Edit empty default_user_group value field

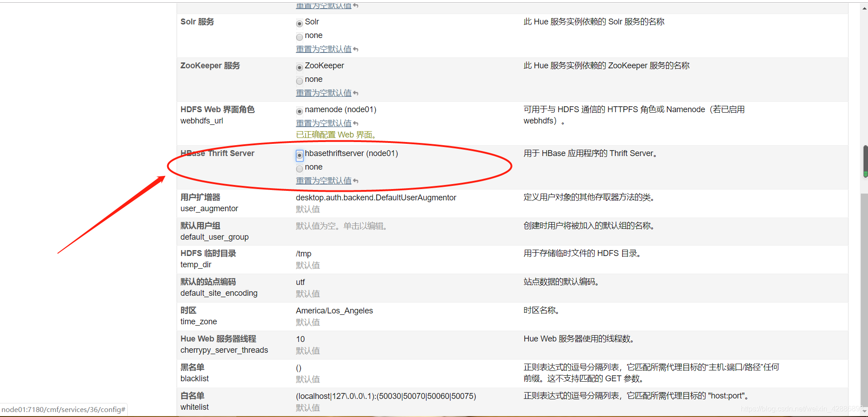pyautogui.click(x=341, y=226)
